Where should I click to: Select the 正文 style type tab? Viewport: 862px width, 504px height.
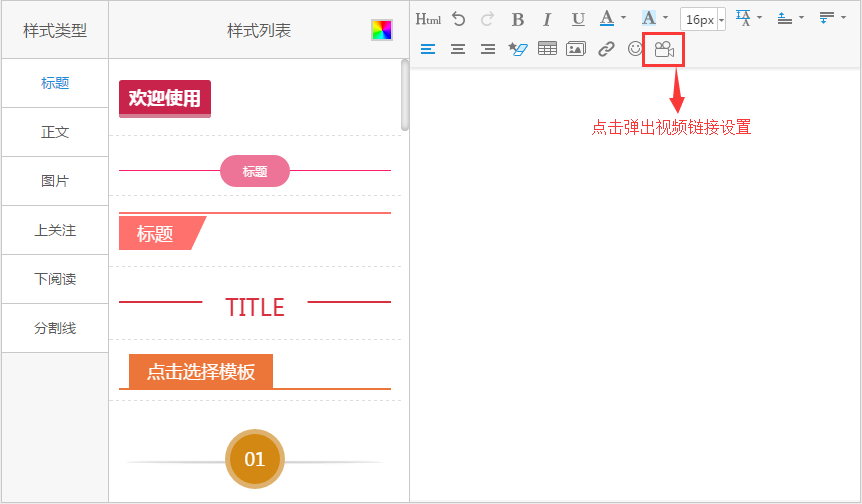[x=55, y=132]
